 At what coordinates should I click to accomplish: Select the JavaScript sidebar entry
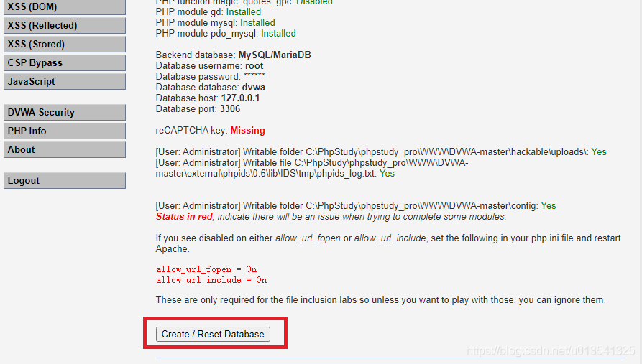(63, 82)
